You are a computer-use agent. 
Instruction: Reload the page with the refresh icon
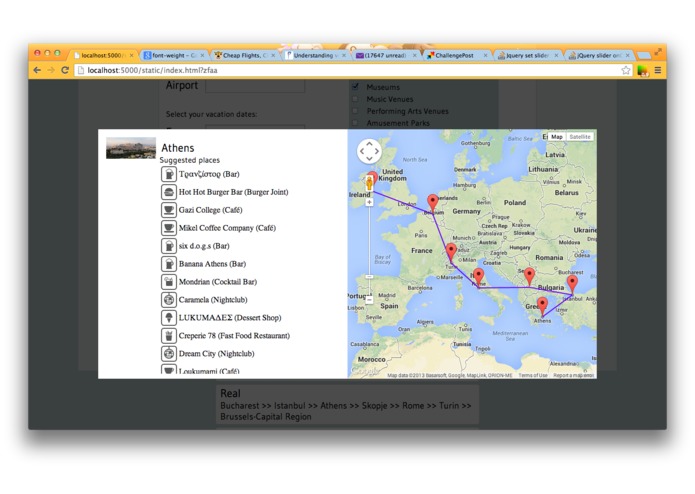pyautogui.click(x=65, y=70)
